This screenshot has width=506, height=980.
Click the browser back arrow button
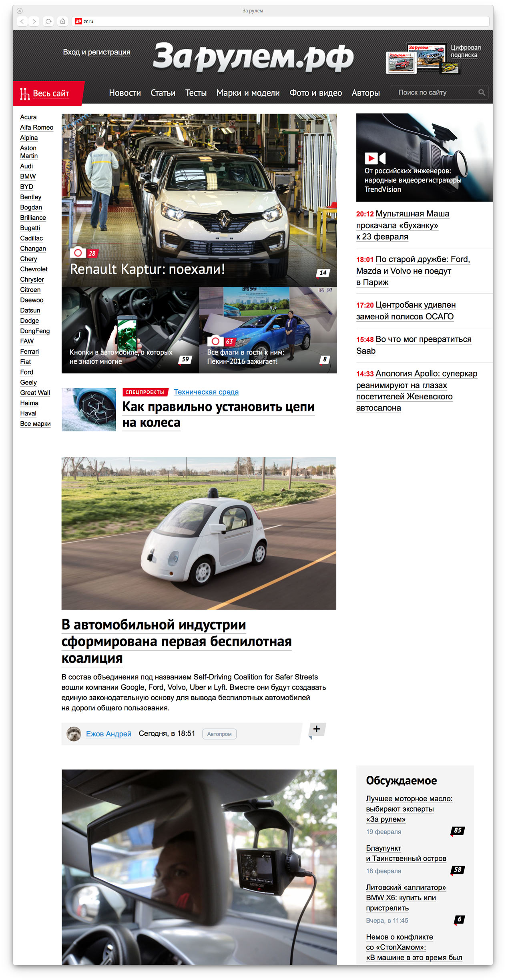pyautogui.click(x=22, y=22)
